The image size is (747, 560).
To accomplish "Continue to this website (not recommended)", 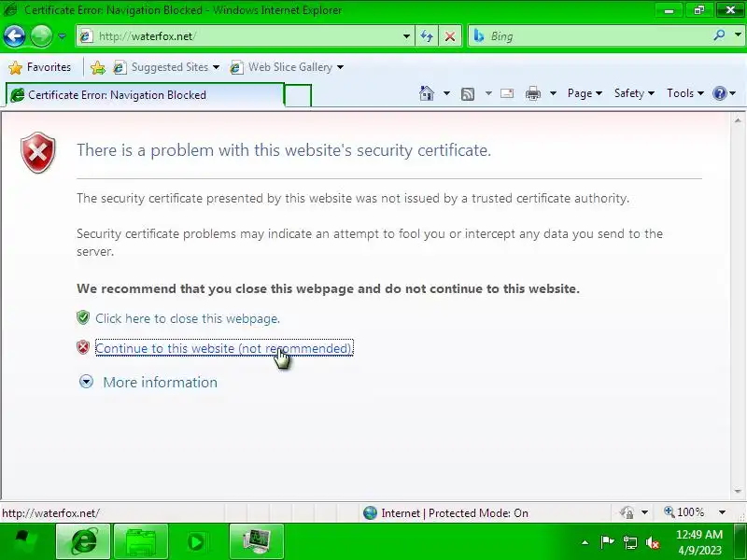I will [x=224, y=348].
